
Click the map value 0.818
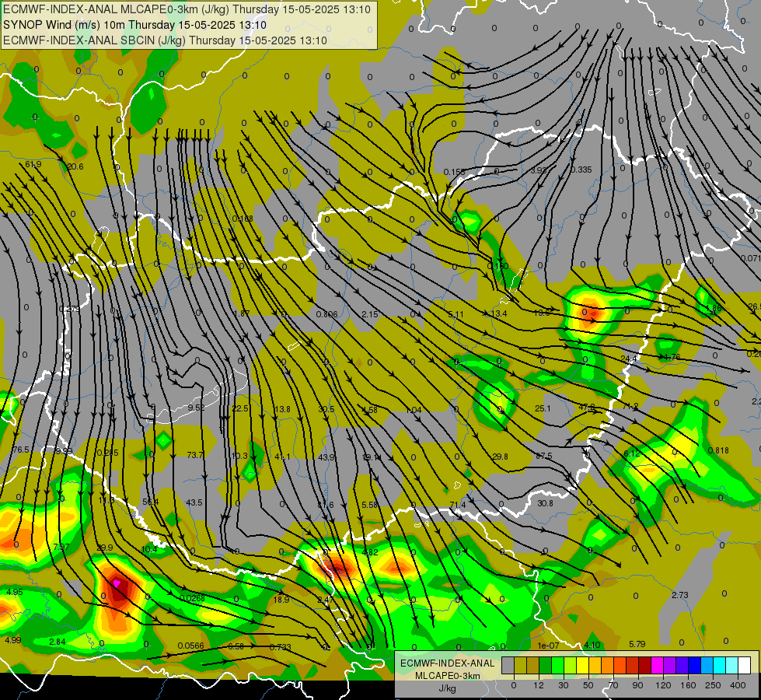point(718,450)
